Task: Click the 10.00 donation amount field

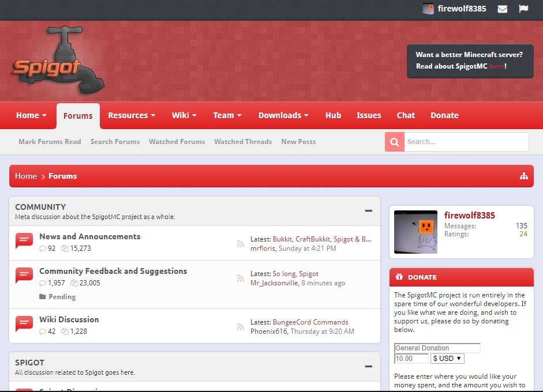Action: [411, 359]
